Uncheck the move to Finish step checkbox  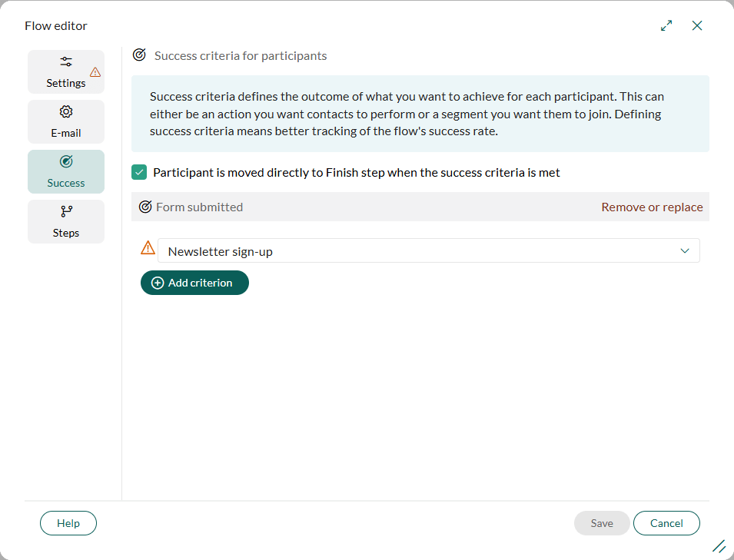pos(139,172)
